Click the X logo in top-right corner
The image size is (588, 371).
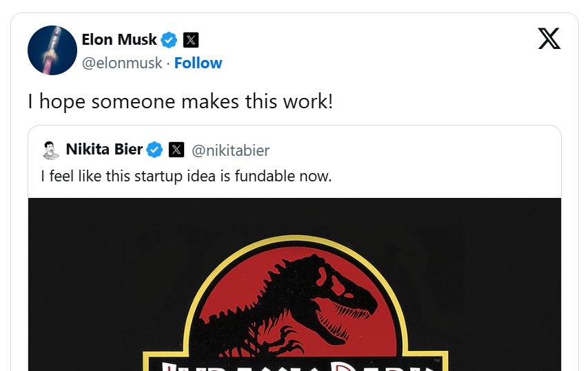pyautogui.click(x=549, y=39)
